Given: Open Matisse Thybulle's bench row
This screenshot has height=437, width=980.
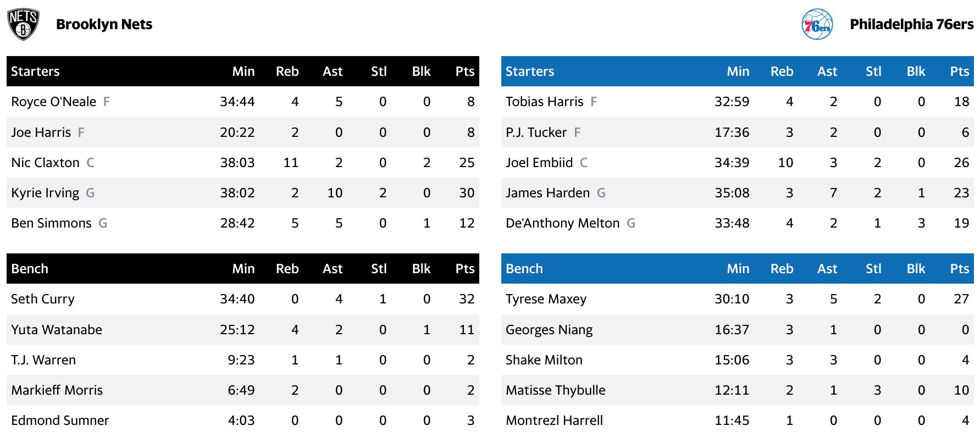Looking at the screenshot, I should [x=738, y=390].
